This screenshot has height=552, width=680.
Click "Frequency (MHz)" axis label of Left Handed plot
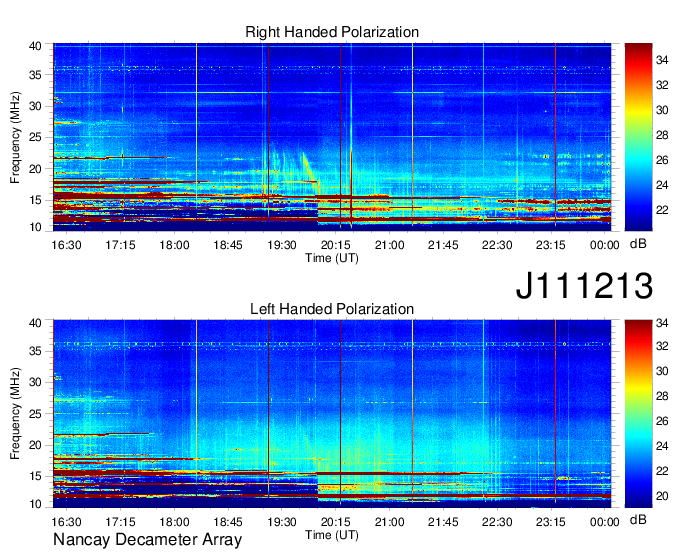click(15, 414)
